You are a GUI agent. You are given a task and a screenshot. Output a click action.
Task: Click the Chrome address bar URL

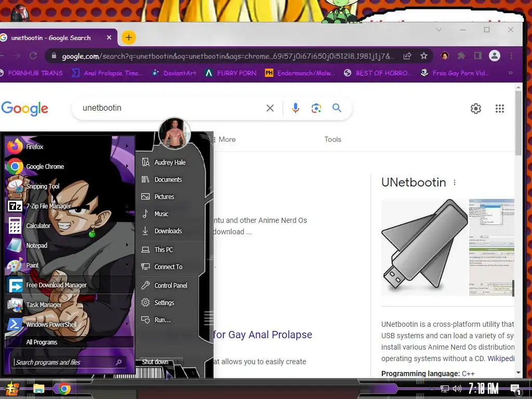coord(229,56)
